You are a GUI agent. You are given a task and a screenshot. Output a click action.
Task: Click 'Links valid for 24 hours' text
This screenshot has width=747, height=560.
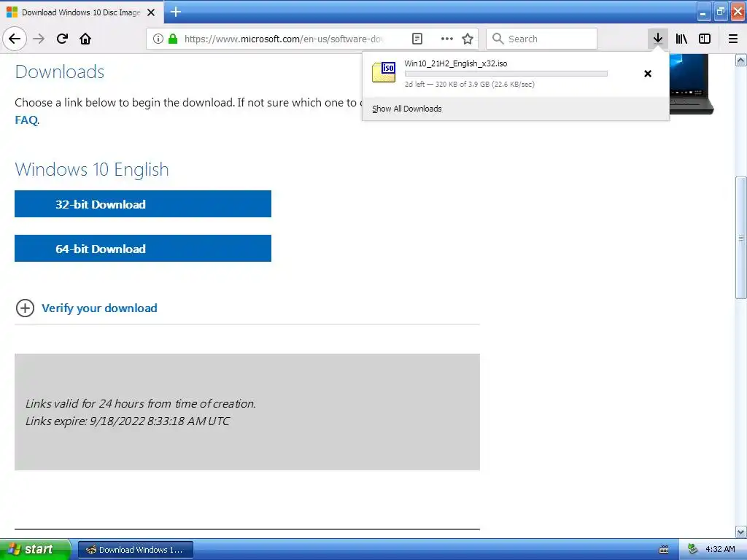(141, 403)
